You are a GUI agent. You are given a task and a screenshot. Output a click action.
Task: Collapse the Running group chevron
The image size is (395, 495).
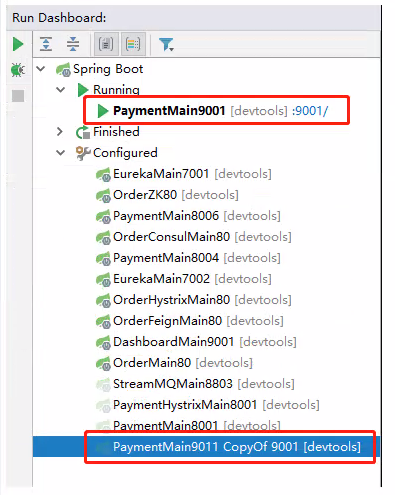(61, 90)
